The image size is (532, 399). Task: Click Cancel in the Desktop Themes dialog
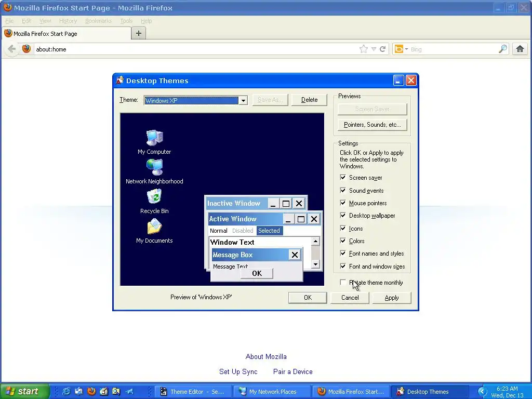[x=350, y=298]
